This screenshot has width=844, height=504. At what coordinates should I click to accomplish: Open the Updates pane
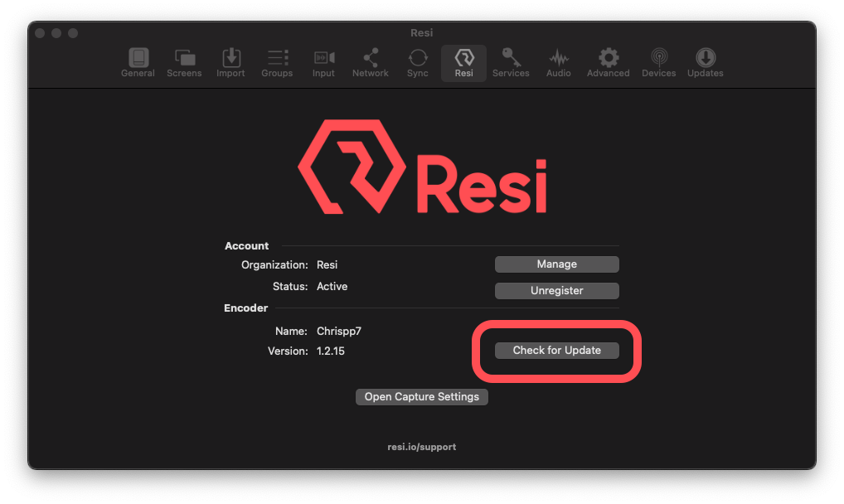705,62
